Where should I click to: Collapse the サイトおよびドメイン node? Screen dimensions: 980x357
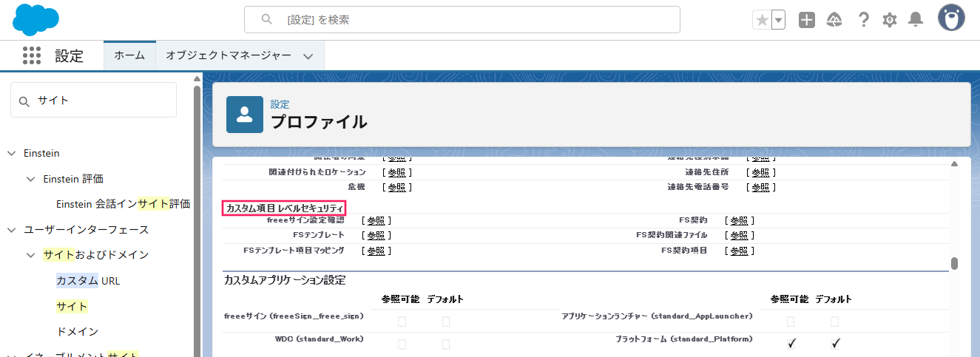pyautogui.click(x=30, y=255)
